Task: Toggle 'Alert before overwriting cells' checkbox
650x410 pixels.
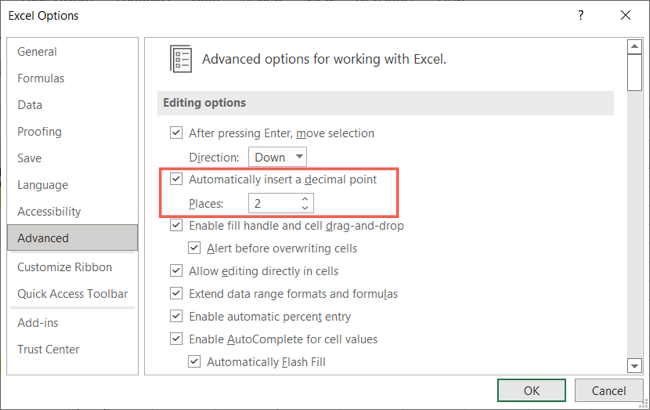Action: tap(195, 249)
